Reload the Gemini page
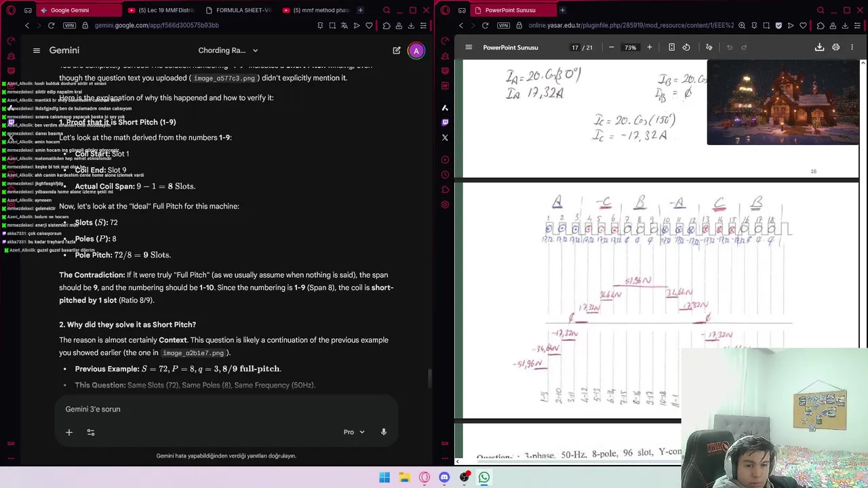This screenshot has height=488, width=868. (x=51, y=25)
